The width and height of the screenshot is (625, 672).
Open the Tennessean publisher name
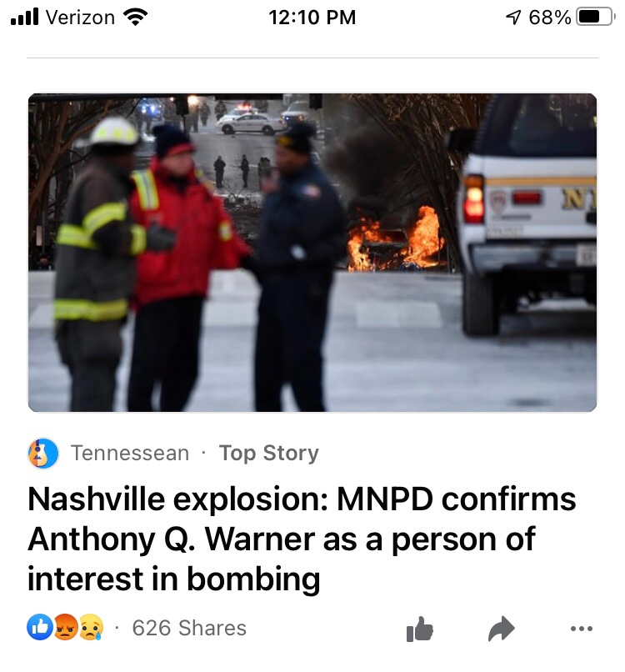pos(130,454)
